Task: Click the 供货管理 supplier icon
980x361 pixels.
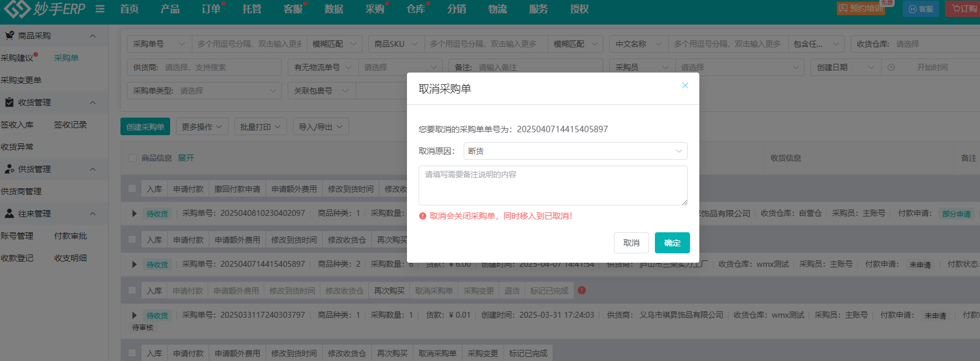Action: (9, 169)
